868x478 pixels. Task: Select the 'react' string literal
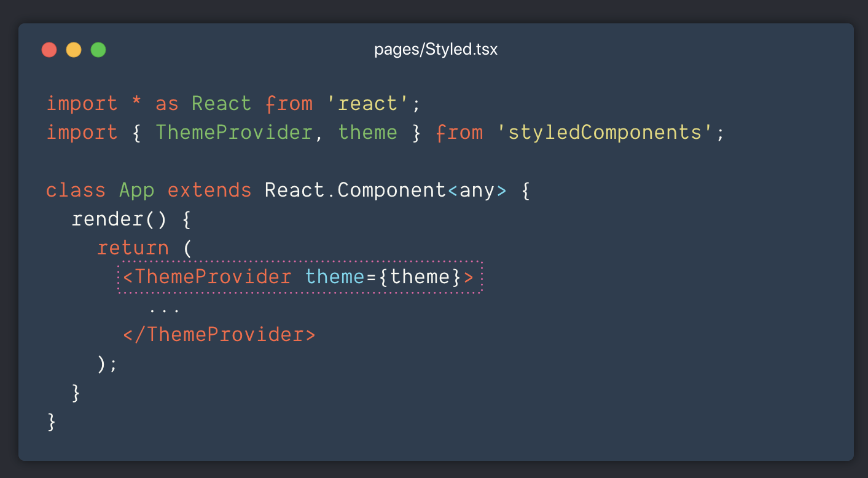coord(369,103)
